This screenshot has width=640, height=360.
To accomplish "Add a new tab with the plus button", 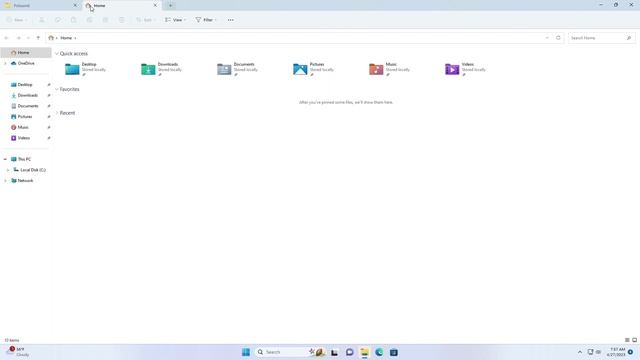I will pyautogui.click(x=170, y=5).
